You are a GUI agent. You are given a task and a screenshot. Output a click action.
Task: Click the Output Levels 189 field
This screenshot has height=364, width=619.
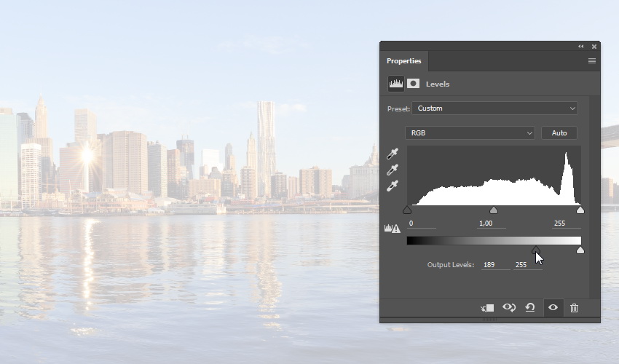[x=495, y=265]
